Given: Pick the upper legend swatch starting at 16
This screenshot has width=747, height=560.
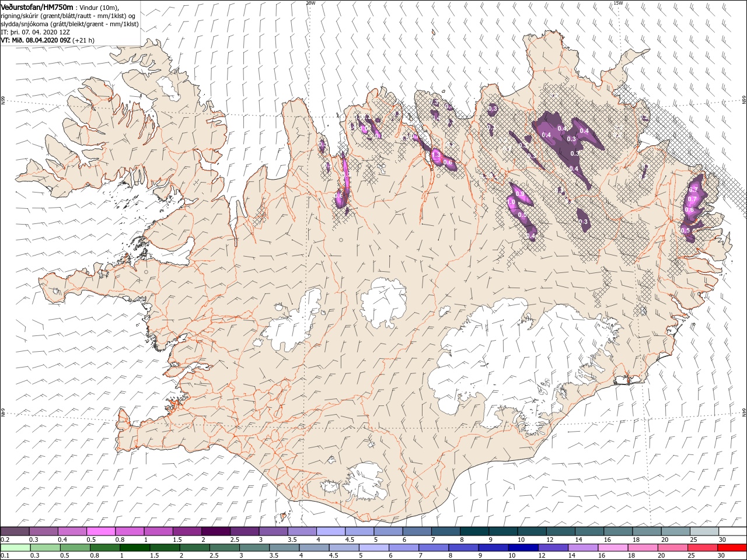Looking at the screenshot, I should click(617, 531).
